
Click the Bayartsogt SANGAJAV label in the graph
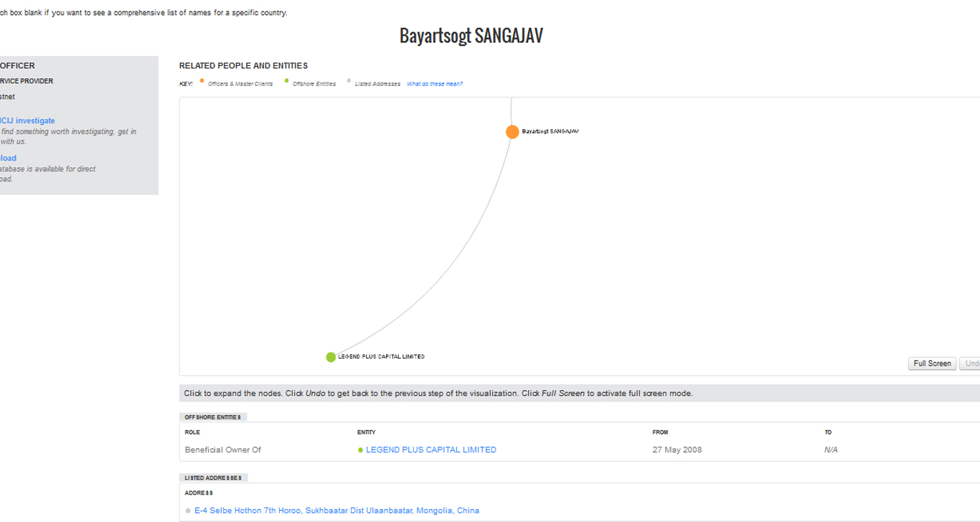550,132
